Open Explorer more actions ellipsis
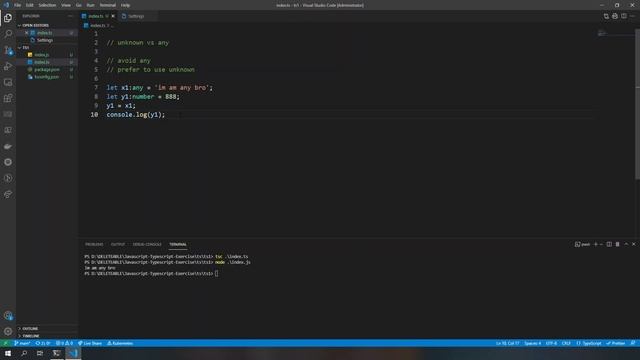The width and height of the screenshot is (640, 360). coord(70,16)
